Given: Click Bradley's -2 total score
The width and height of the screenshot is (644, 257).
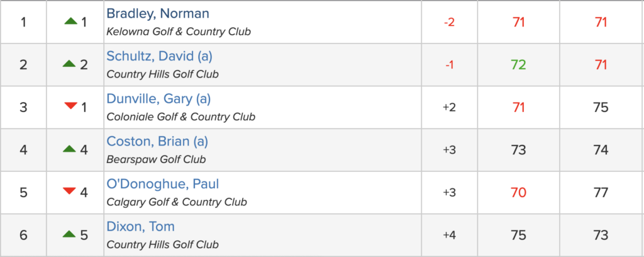Looking at the screenshot, I should coord(449,23).
